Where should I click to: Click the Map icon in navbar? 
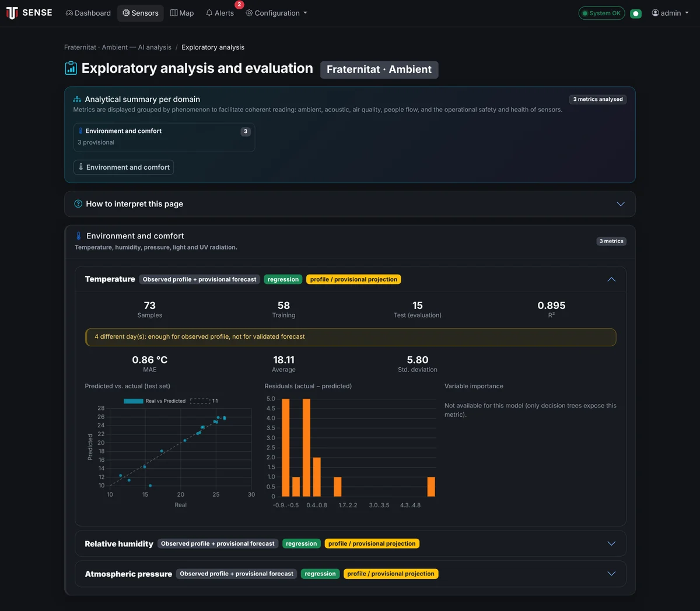(x=174, y=13)
